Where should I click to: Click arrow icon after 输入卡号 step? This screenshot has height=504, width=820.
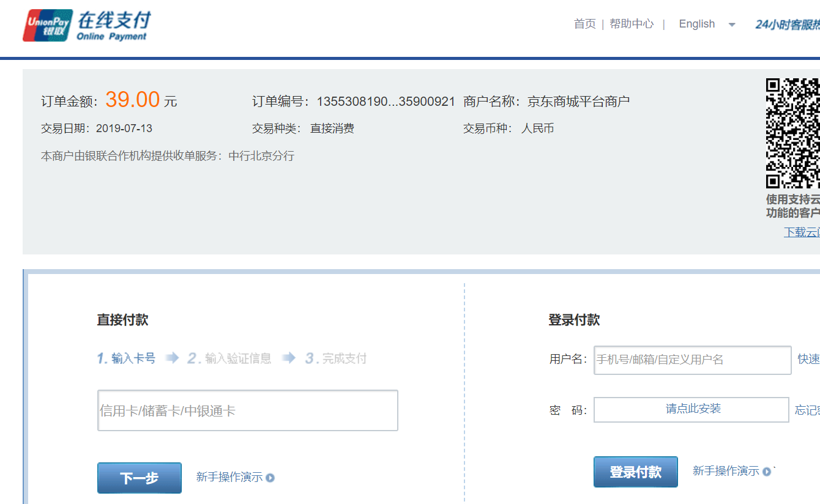pos(172,358)
